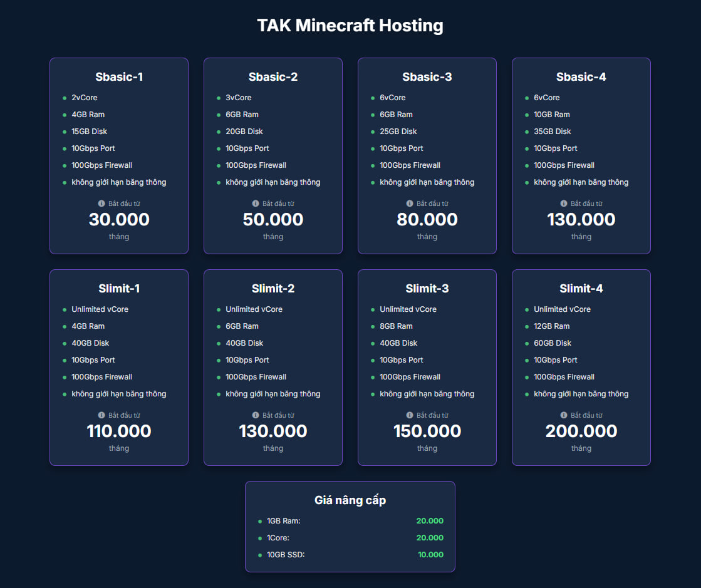Viewport: 701px width, 588px height.
Task: Click 40GB Disk in Slimit-2
Action: coord(244,343)
